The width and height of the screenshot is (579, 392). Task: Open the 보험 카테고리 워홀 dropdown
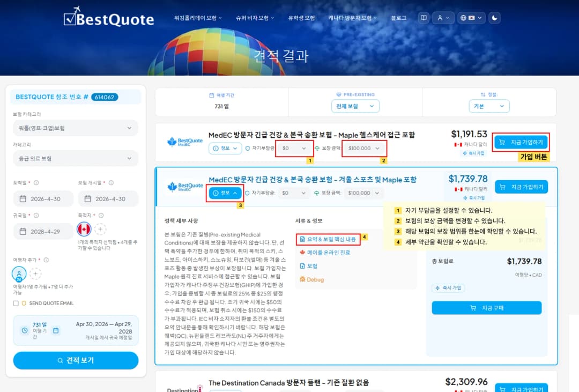[75, 128]
